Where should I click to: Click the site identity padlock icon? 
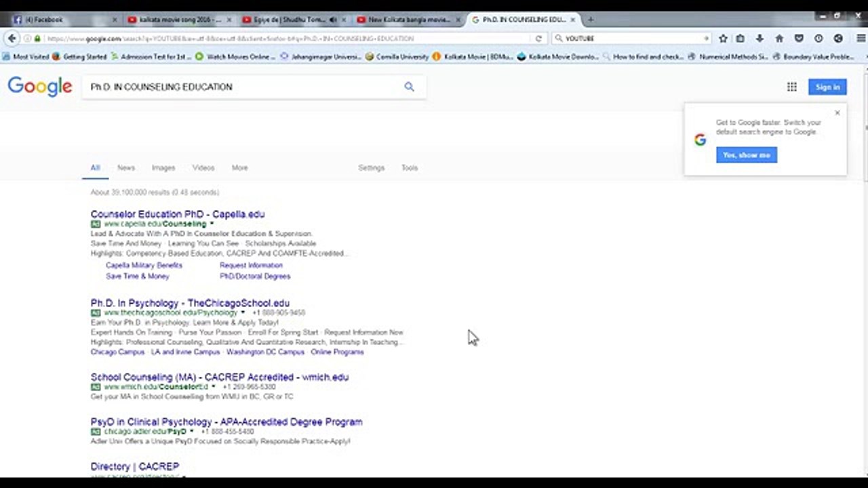(37, 39)
